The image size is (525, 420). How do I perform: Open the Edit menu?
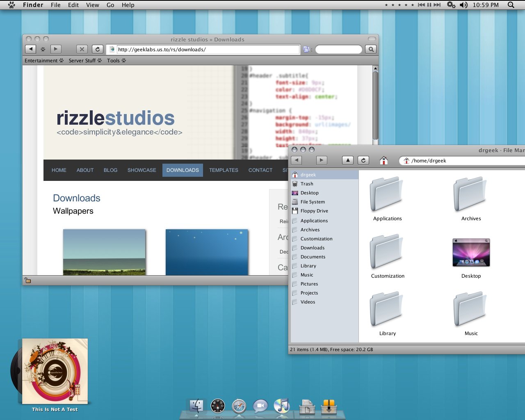click(x=73, y=5)
